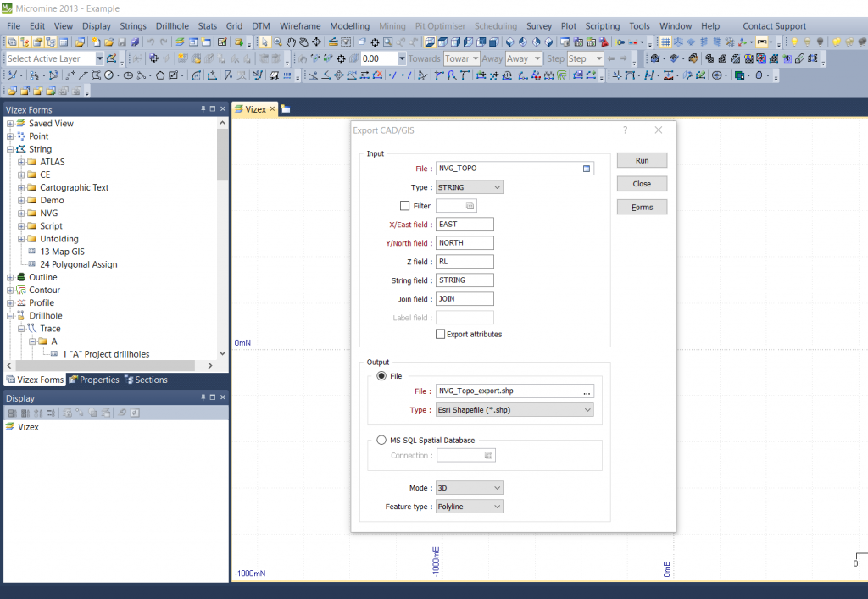Toggle the Filter checkbox in Input section
868x599 pixels.
(403, 205)
